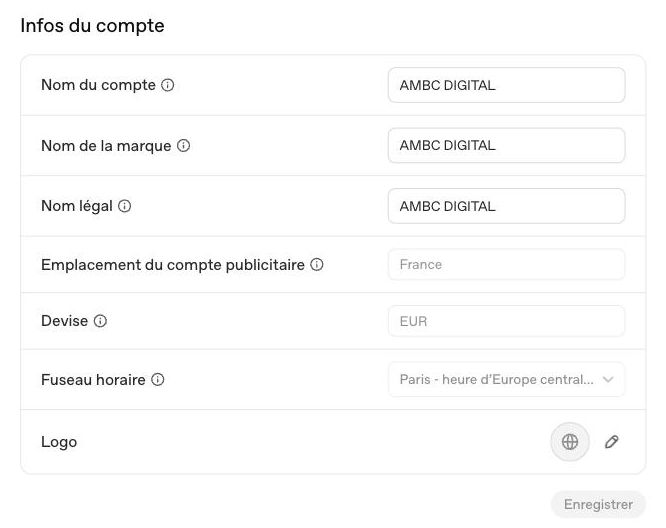Click the EUR currency field

click(506, 321)
